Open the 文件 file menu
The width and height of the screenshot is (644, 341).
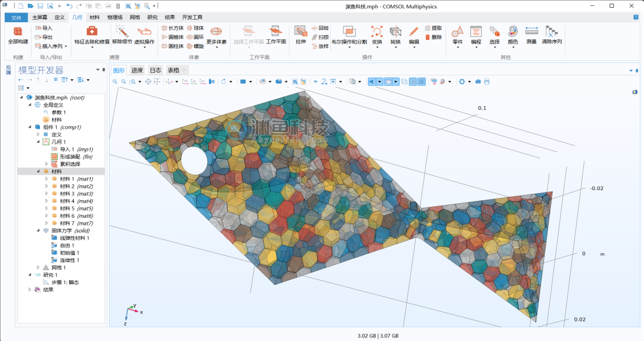(x=17, y=18)
